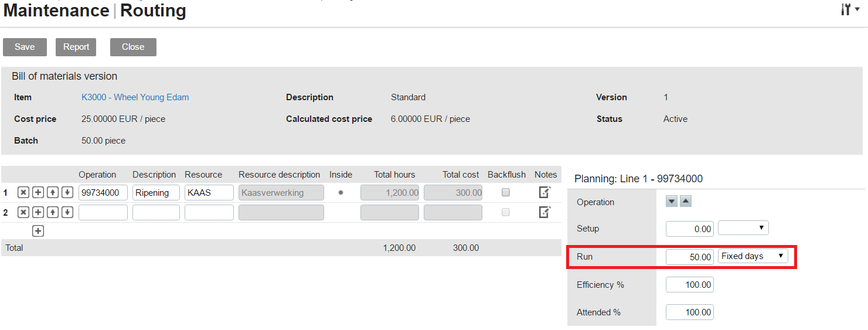Open the Setup unit dropdown
Image resolution: width=868 pixels, height=330 pixels.
pyautogui.click(x=743, y=228)
